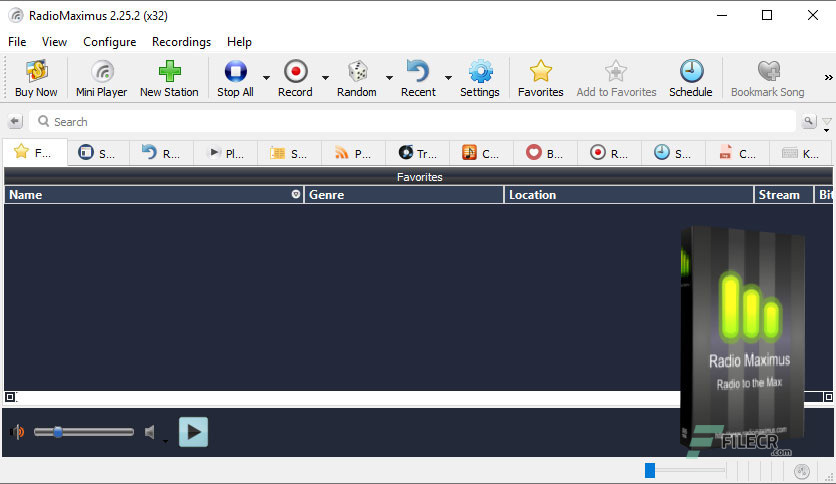Click Name column options circle icon

[296, 194]
